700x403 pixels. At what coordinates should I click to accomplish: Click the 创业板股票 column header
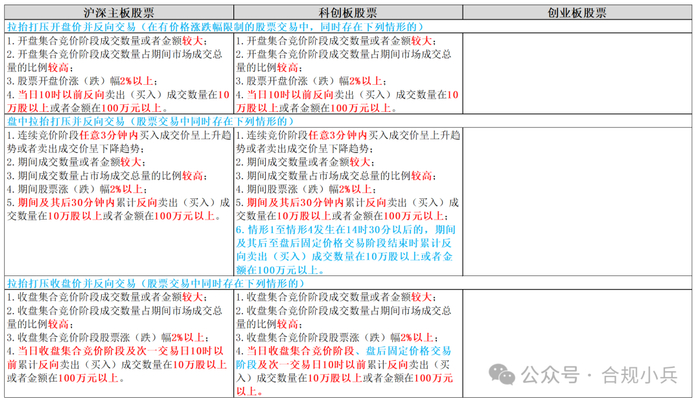point(577,12)
